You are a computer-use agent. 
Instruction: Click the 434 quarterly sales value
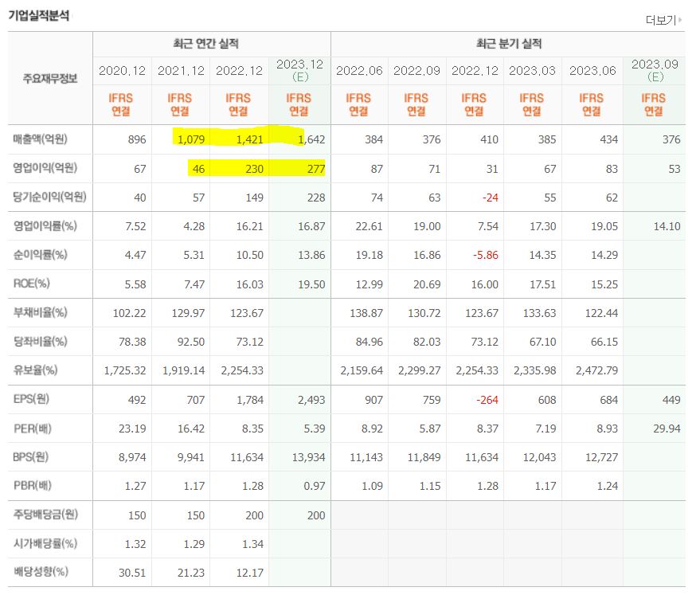click(x=609, y=139)
